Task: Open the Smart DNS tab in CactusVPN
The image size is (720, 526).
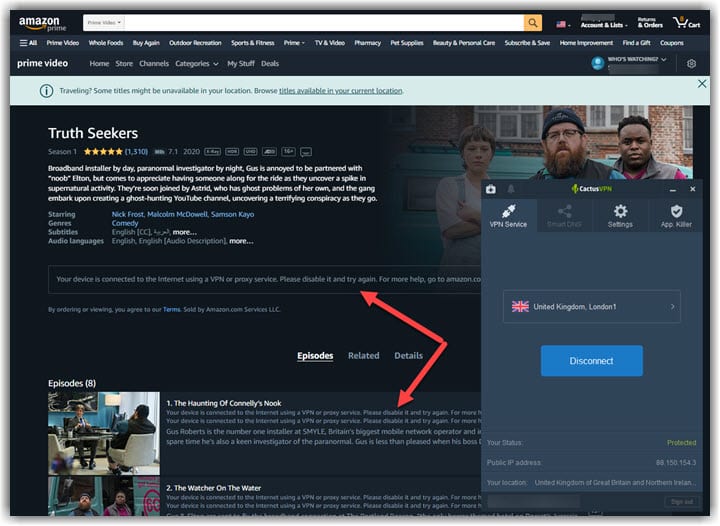Action: click(x=564, y=216)
